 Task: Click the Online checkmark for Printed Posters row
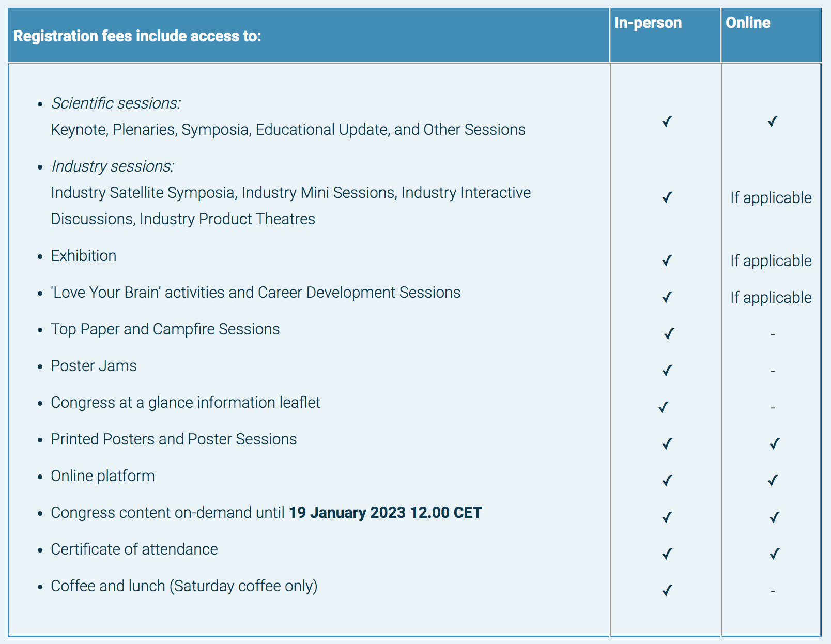pyautogui.click(x=774, y=444)
